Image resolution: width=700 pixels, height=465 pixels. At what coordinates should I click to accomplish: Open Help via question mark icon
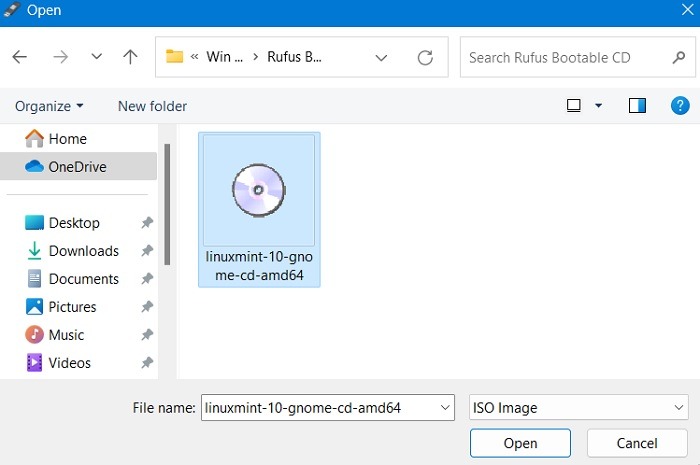[x=680, y=106]
